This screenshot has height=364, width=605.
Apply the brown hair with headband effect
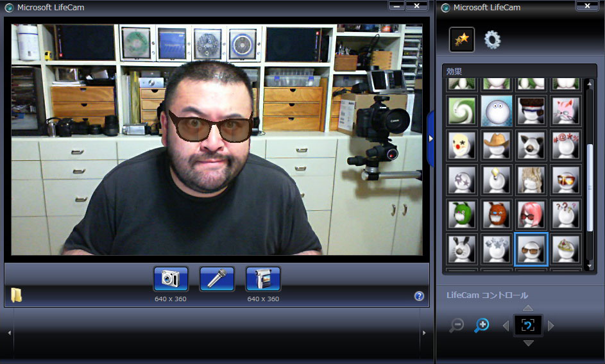point(531,111)
